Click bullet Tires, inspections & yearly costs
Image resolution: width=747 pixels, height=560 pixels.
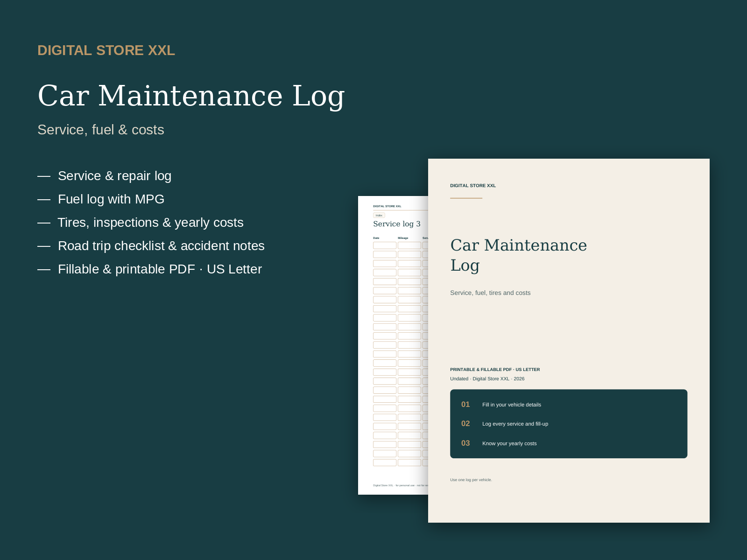150,223
